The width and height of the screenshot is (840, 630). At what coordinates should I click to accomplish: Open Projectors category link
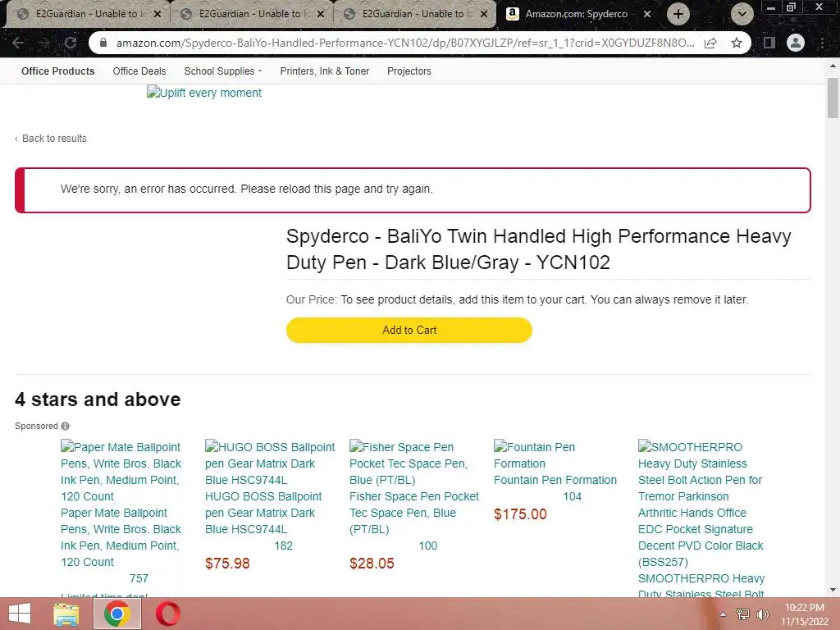(409, 71)
